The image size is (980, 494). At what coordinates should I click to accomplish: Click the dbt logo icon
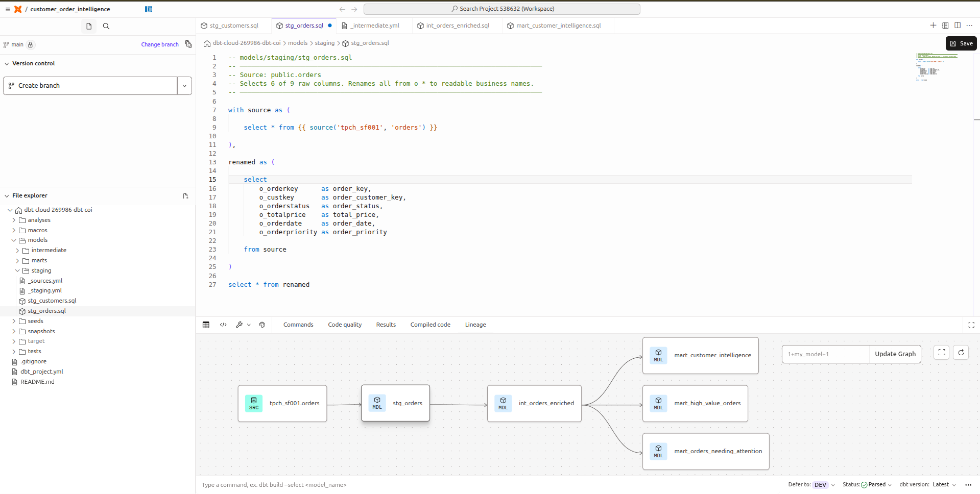[18, 9]
